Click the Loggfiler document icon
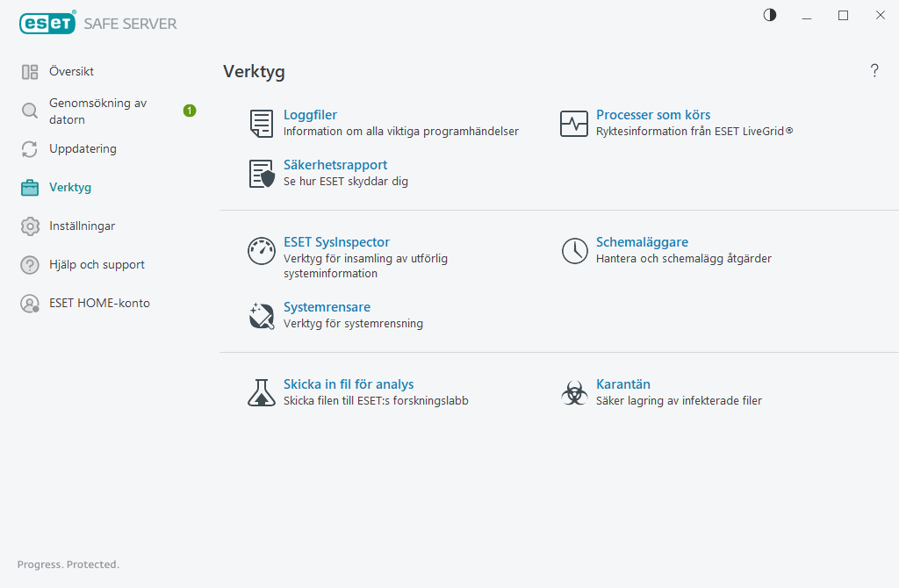 (261, 124)
